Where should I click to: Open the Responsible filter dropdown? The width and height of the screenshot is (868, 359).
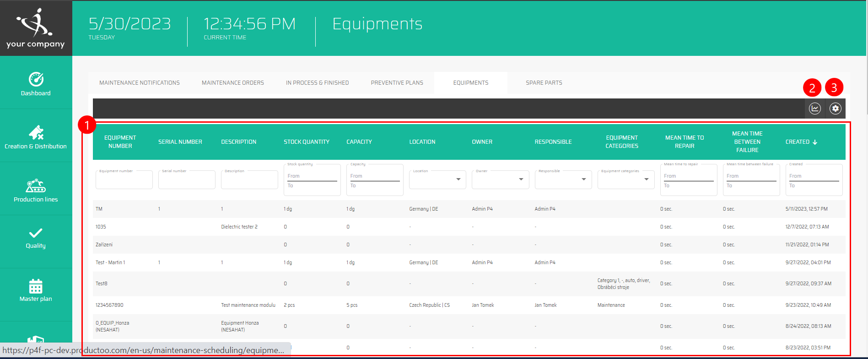(x=583, y=179)
